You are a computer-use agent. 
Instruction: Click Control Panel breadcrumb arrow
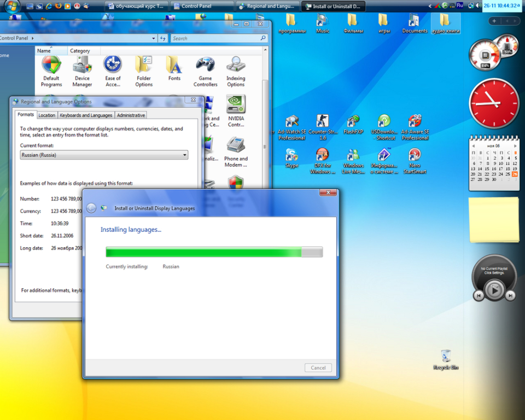click(32, 38)
